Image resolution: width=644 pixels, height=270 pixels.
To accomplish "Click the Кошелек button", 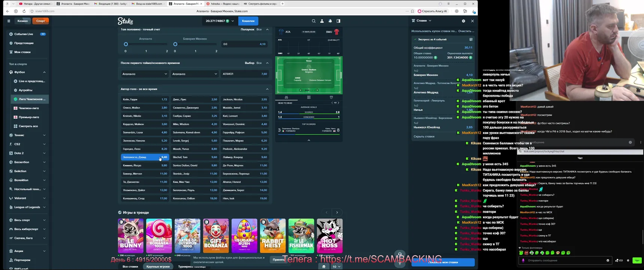I will (248, 21).
